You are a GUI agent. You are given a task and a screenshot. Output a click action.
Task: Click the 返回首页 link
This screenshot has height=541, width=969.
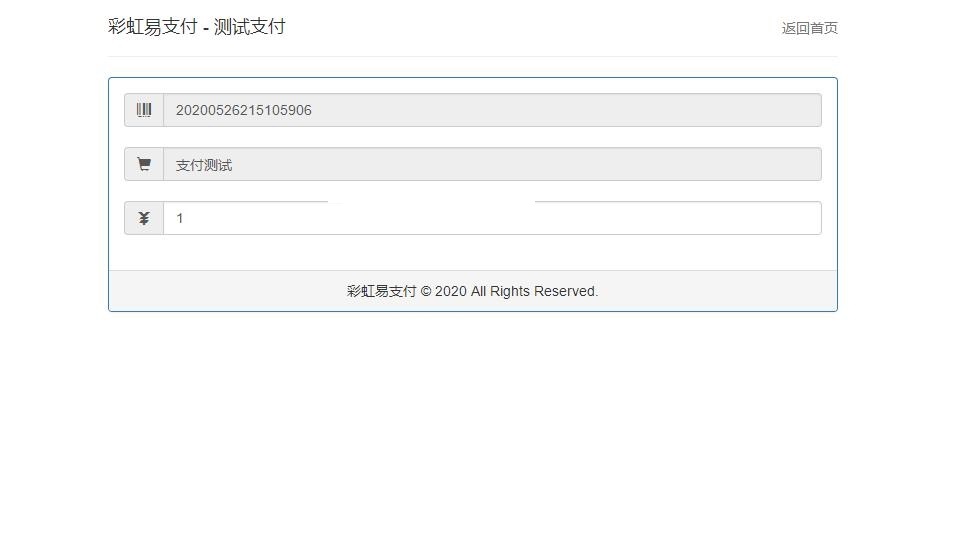[809, 28]
